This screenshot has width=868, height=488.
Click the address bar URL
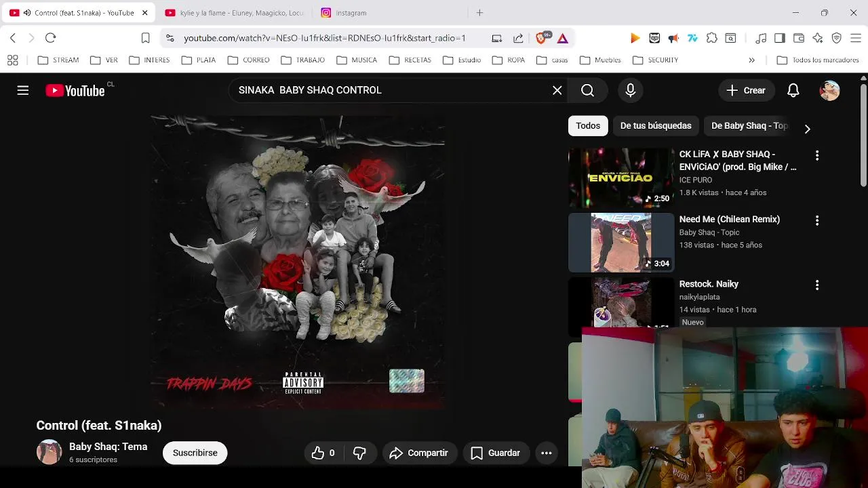(x=325, y=39)
